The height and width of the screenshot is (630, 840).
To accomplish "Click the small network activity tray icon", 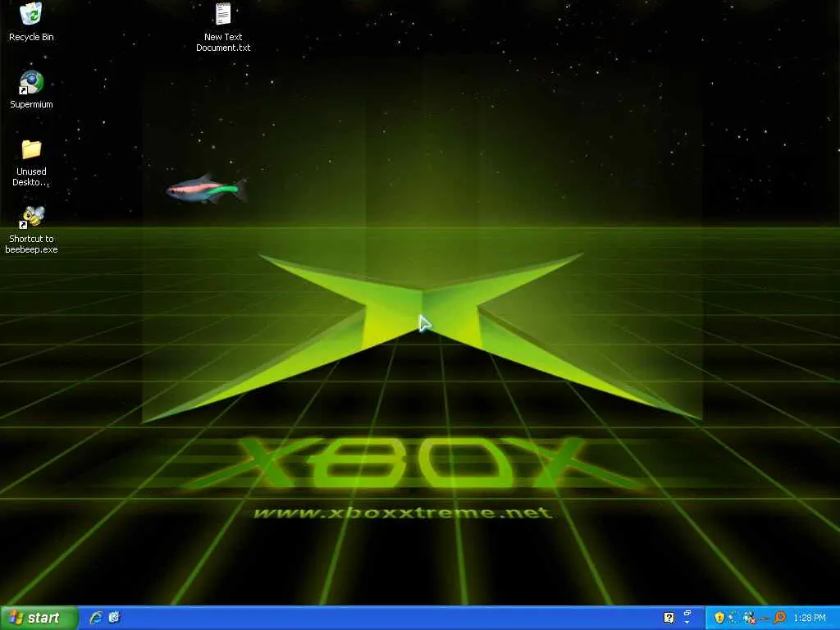I will coord(733,619).
